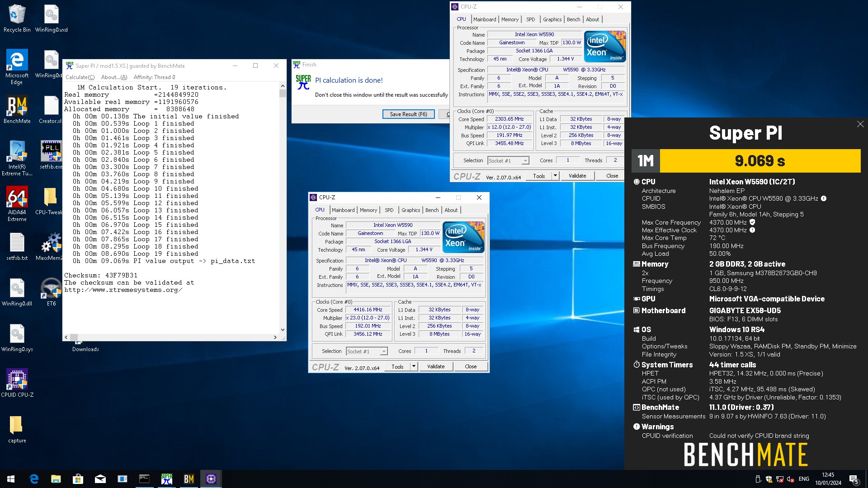
Task: Open Mail app in taskbar
Action: click(x=100, y=479)
